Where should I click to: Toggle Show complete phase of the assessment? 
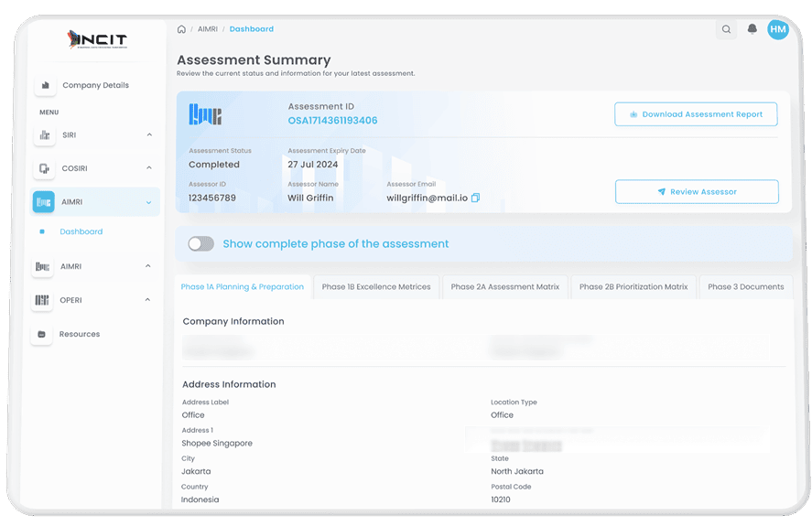200,244
